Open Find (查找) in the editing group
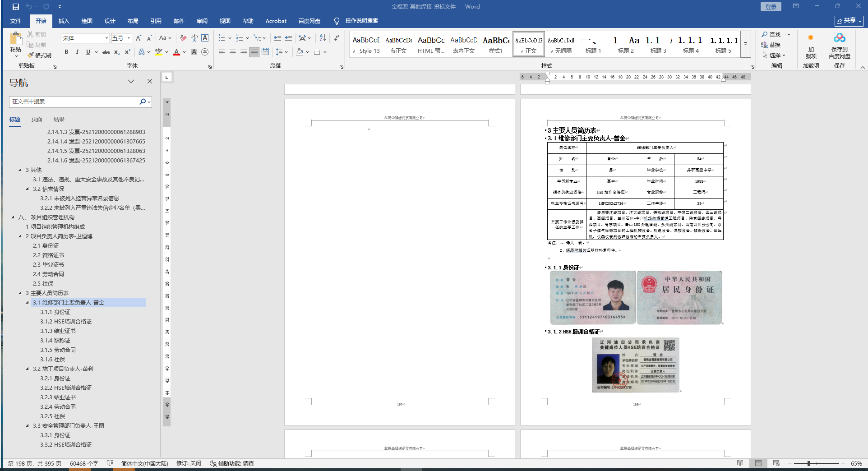 pos(771,35)
